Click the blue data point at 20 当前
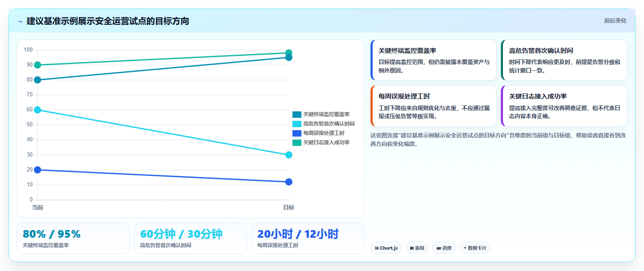 click(x=38, y=170)
